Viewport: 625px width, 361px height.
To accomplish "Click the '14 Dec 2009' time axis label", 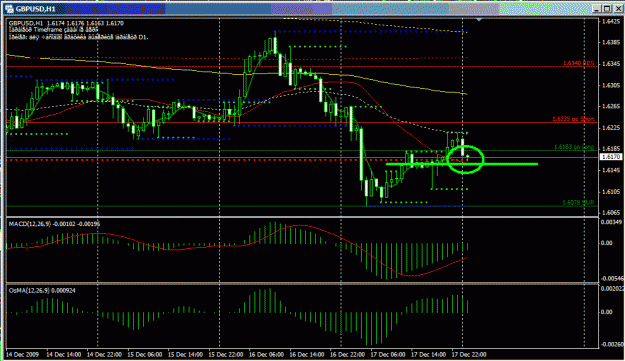I will click(21, 355).
